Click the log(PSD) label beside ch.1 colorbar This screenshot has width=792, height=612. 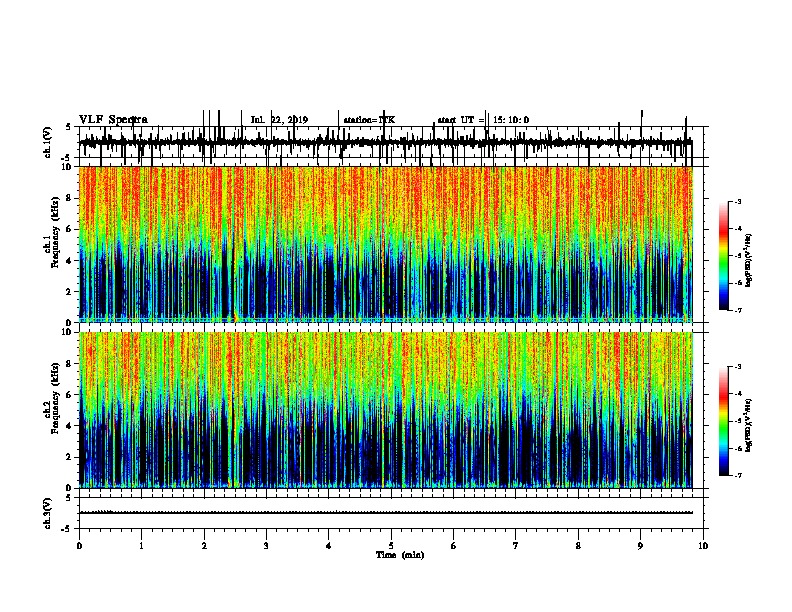pyautogui.click(x=748, y=261)
